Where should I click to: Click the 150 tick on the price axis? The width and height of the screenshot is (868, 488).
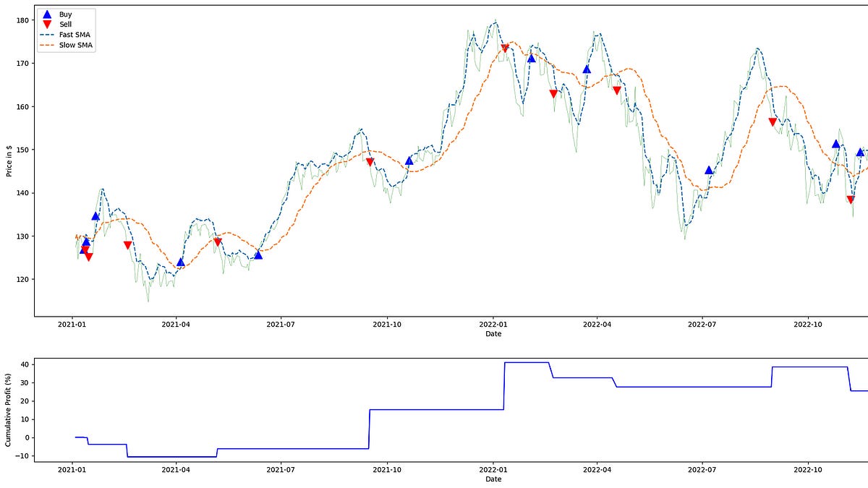pos(22,150)
